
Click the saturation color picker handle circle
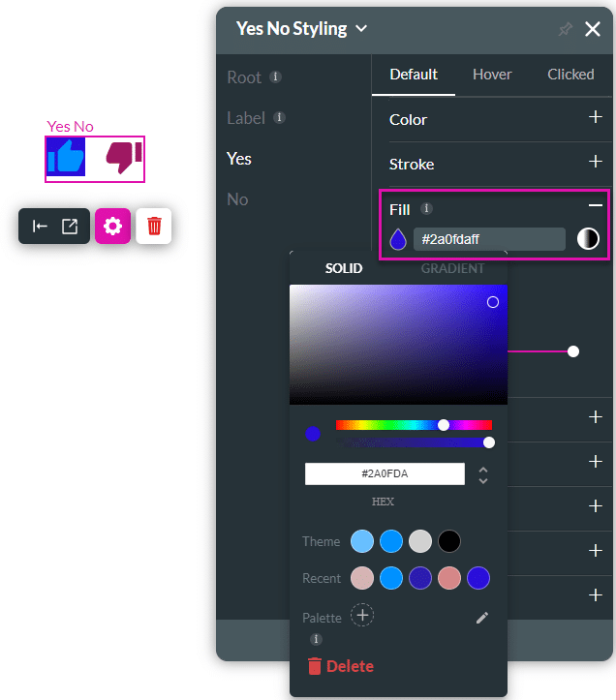[493, 302]
